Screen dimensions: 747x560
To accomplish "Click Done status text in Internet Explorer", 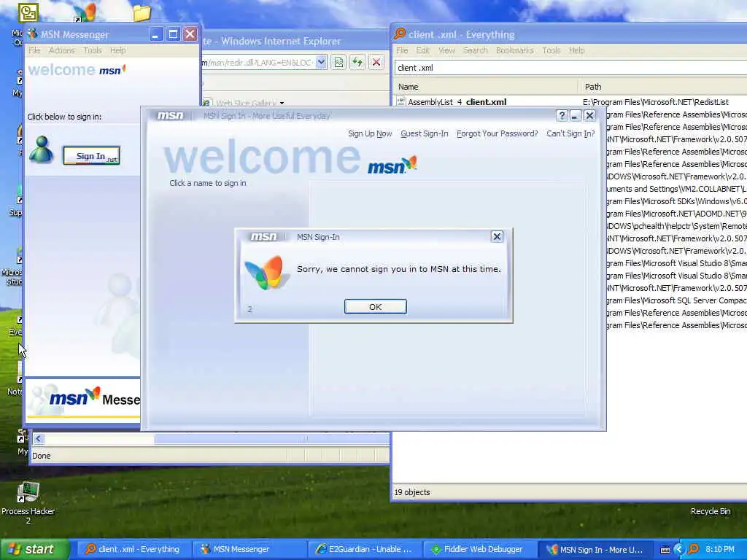I will 42,456.
